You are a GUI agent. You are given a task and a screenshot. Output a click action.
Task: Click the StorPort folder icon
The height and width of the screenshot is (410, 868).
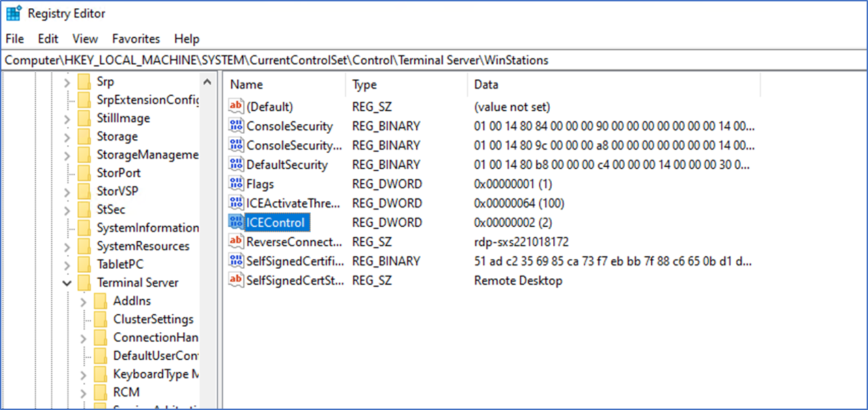click(x=85, y=173)
